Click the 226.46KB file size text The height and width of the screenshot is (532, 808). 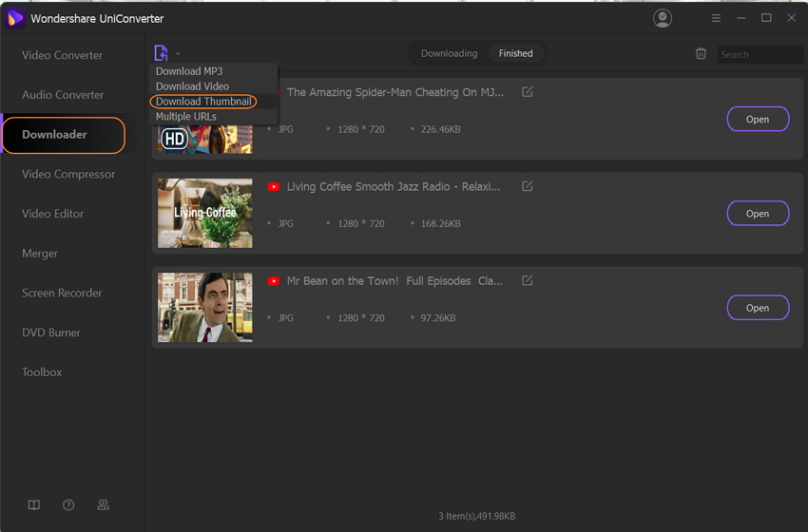click(x=440, y=129)
